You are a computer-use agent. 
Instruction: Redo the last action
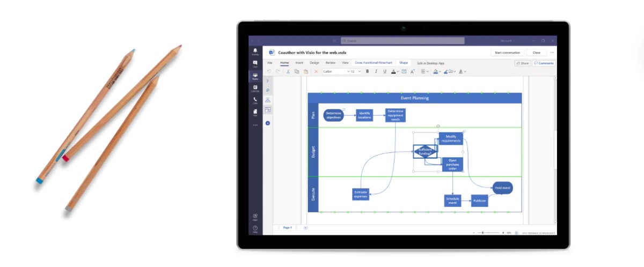point(277,71)
